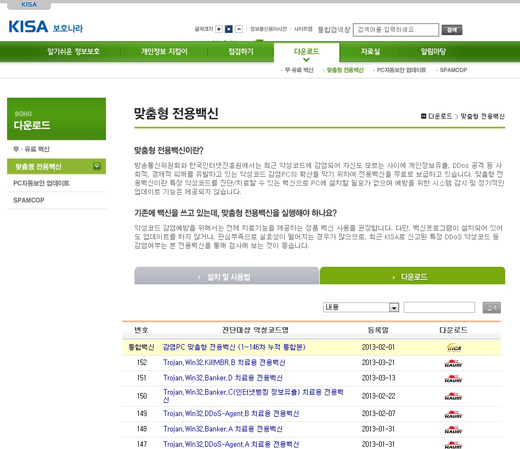Click the font size decrease minus icon
This screenshot has width=520, height=449.
[x=239, y=29]
